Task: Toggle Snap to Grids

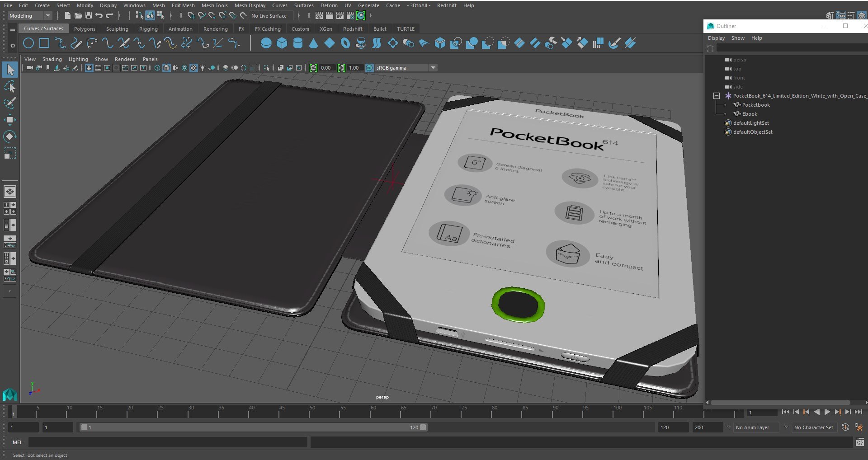Action: [191, 16]
